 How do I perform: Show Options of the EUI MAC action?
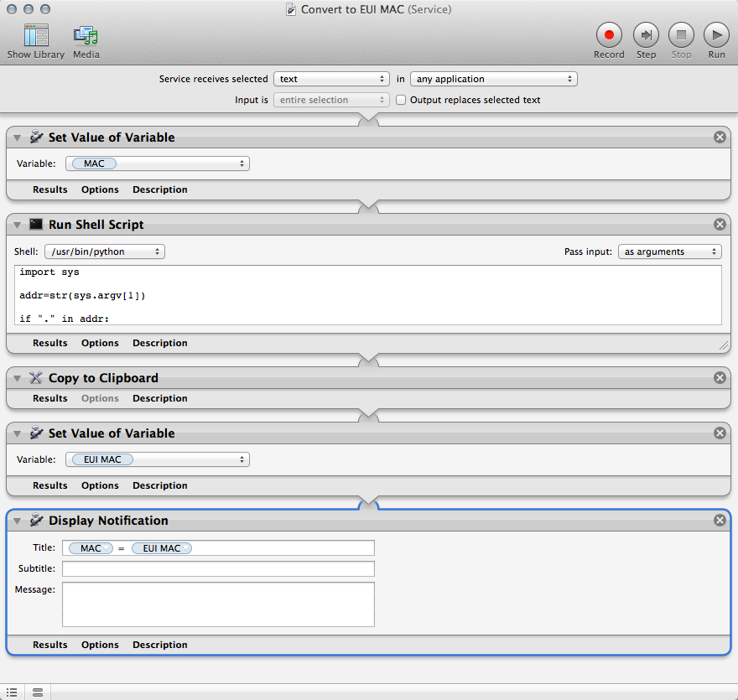[100, 485]
